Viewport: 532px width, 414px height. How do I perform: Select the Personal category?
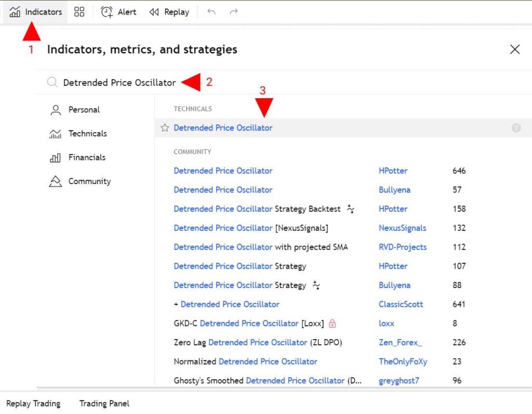(84, 110)
